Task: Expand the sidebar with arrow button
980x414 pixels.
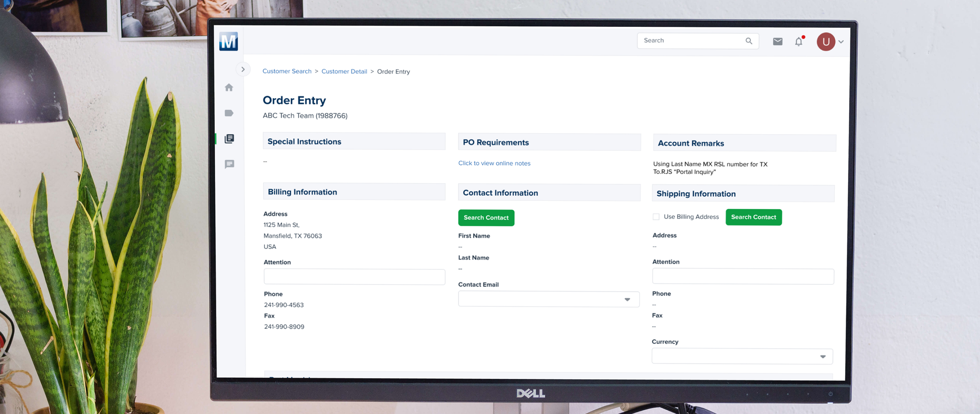Action: [x=243, y=69]
